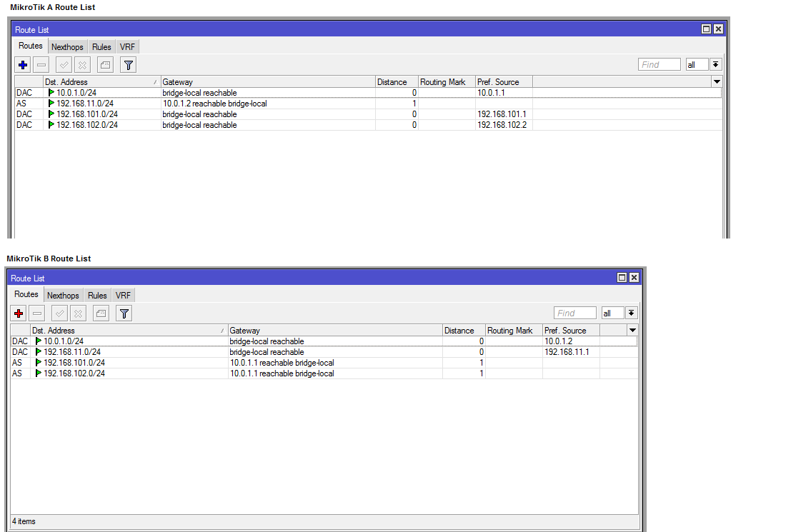Add a new route on MikroTik B
Image resolution: width=796 pixels, height=532 pixels.
tap(18, 313)
